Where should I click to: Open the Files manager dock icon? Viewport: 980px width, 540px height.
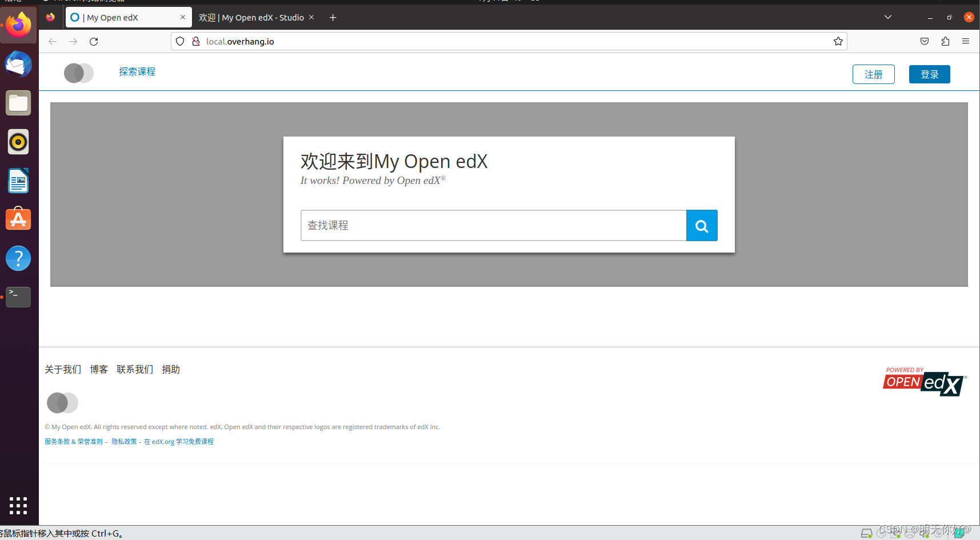click(x=18, y=103)
